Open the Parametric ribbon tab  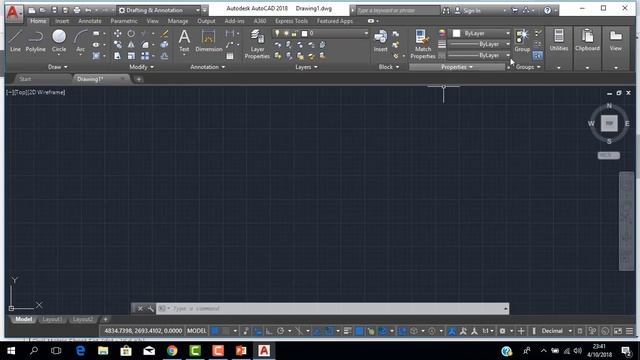(x=124, y=21)
